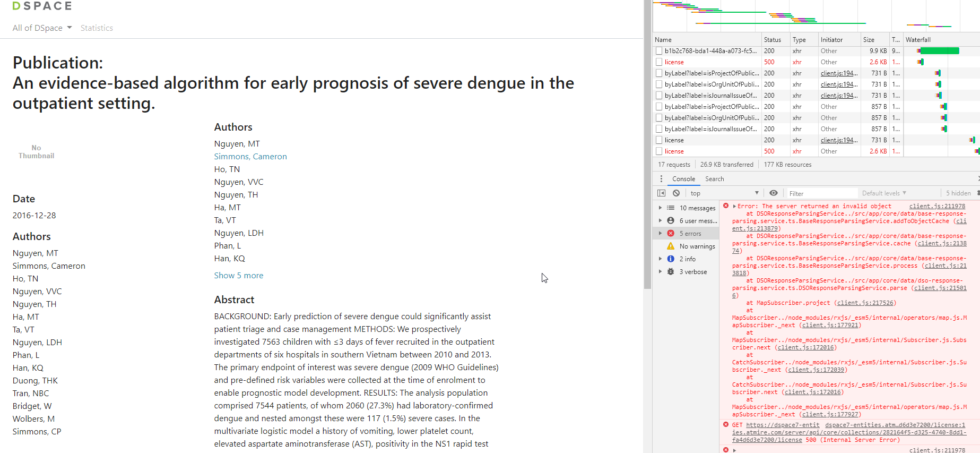Sort requests by Waterfall column header
This screenshot has height=453, width=980.
(x=941, y=40)
